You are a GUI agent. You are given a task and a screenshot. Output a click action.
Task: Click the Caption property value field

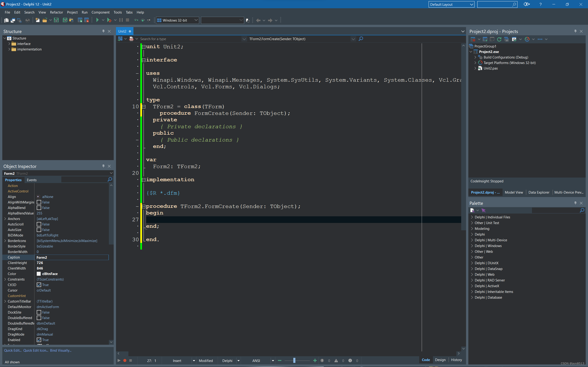72,257
